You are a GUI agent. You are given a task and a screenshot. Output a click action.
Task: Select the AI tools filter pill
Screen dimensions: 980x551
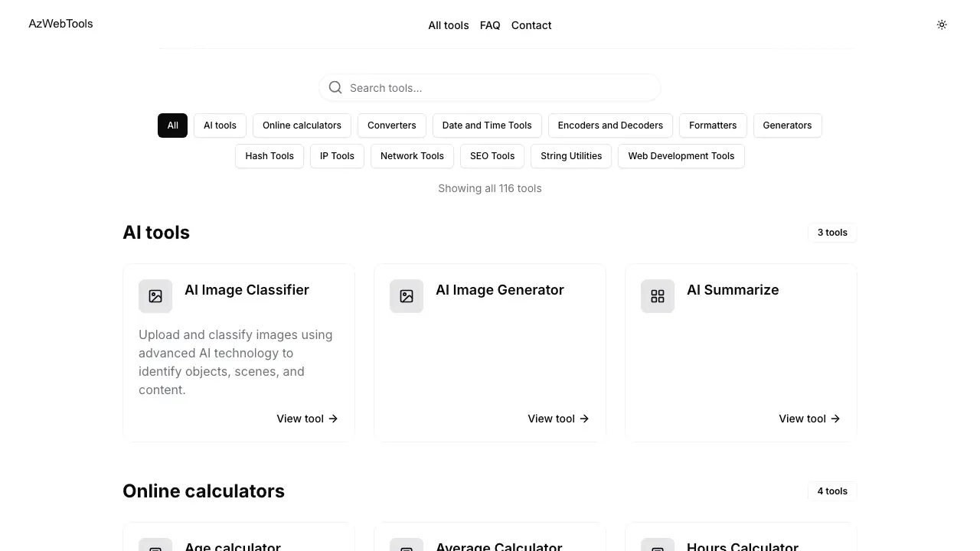(220, 125)
